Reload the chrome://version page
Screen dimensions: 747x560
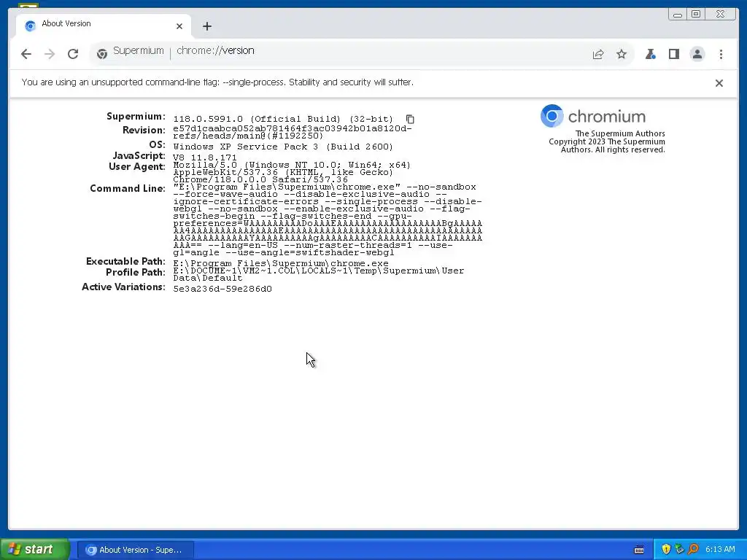(73, 54)
